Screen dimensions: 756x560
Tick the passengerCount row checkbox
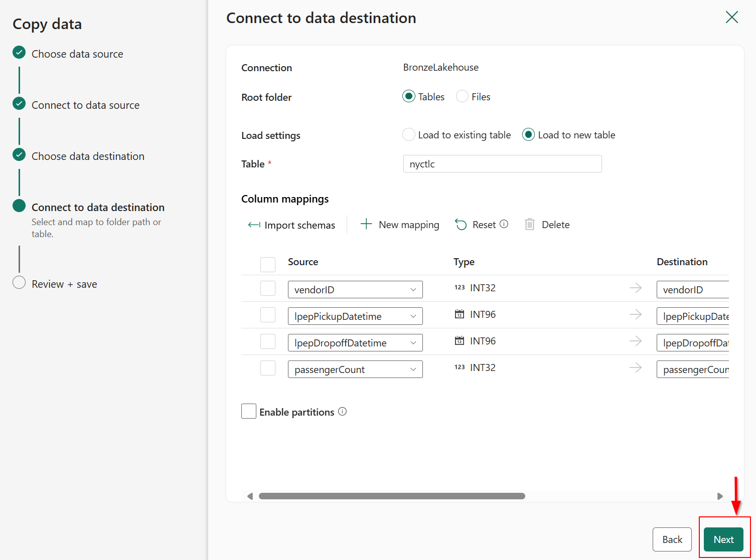(268, 368)
